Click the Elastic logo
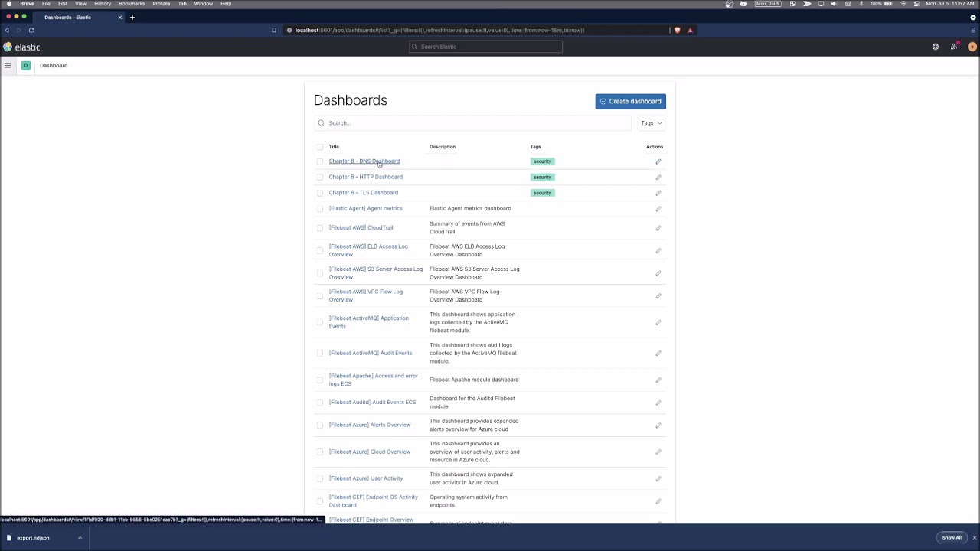980x551 pixels. [x=21, y=47]
